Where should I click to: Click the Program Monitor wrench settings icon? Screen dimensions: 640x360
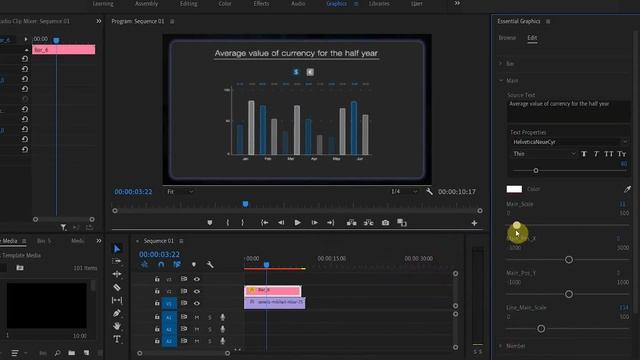click(x=429, y=191)
